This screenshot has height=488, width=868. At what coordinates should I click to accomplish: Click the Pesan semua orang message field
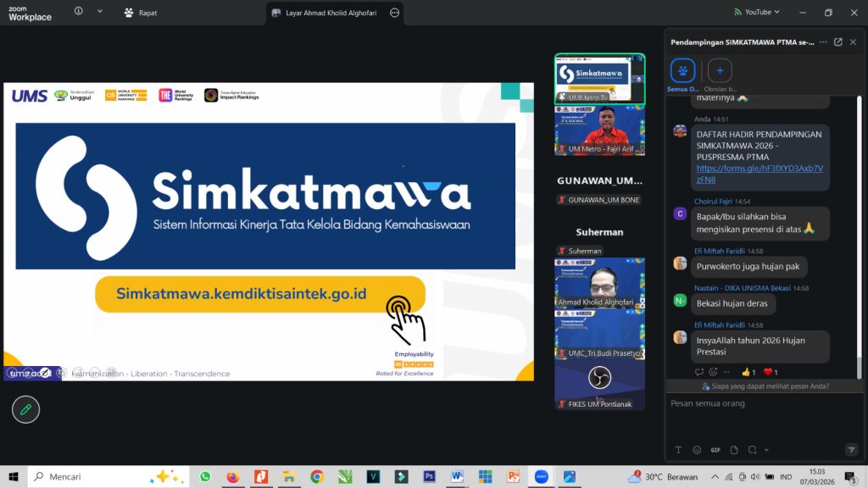click(x=759, y=404)
